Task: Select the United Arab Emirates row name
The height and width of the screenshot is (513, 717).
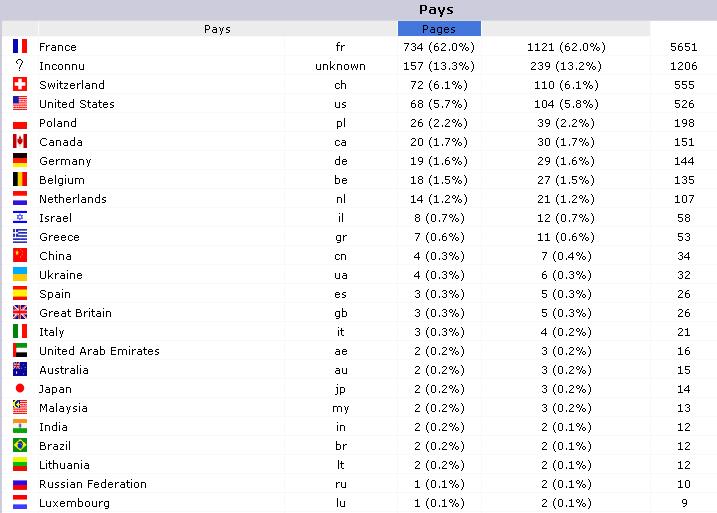Action: 99,351
